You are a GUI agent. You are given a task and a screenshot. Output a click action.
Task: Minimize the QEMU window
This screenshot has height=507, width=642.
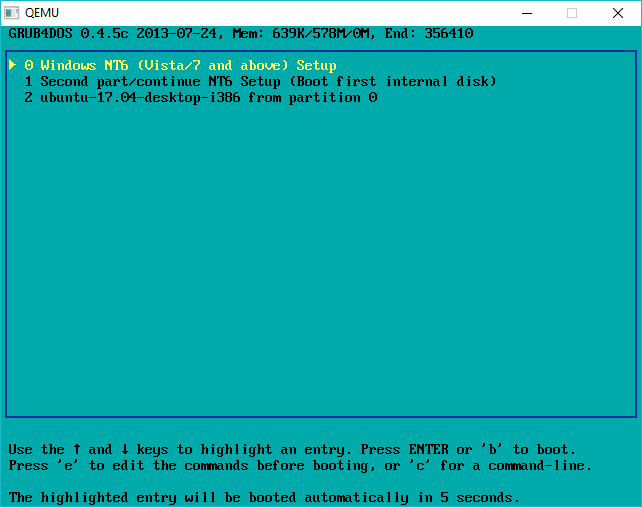[x=527, y=13]
